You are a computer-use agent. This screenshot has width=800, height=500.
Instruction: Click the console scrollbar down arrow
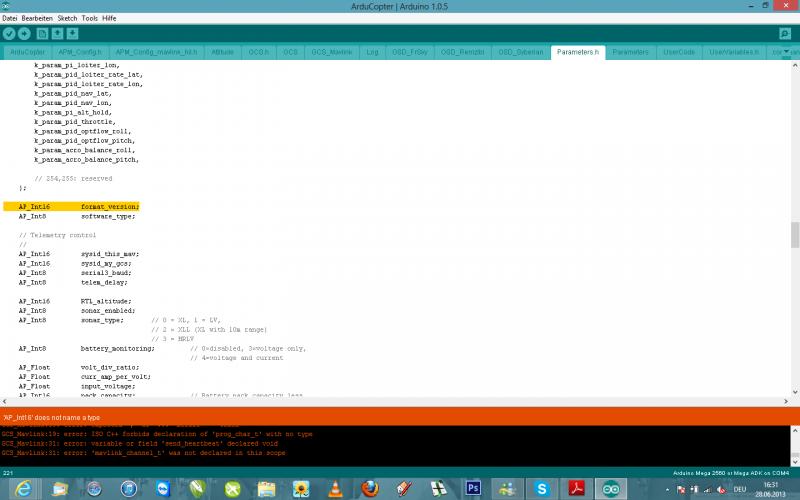[795, 462]
